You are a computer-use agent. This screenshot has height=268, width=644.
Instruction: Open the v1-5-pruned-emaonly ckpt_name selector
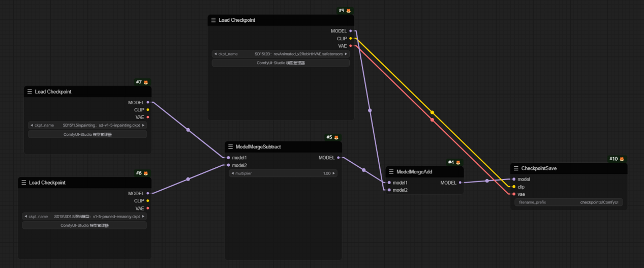pos(84,216)
